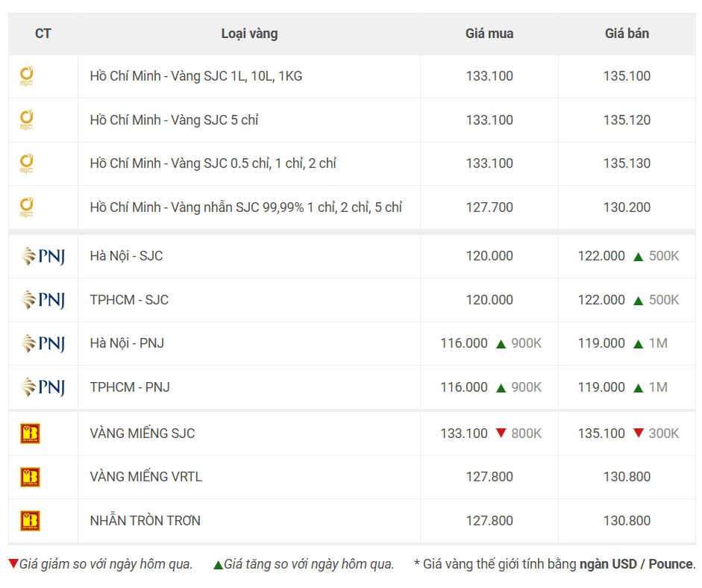Image resolution: width=702 pixels, height=588 pixels.
Task: Click the Bảo Tín logo beside VÀNG MIẾNG SJC
Action: [31, 434]
